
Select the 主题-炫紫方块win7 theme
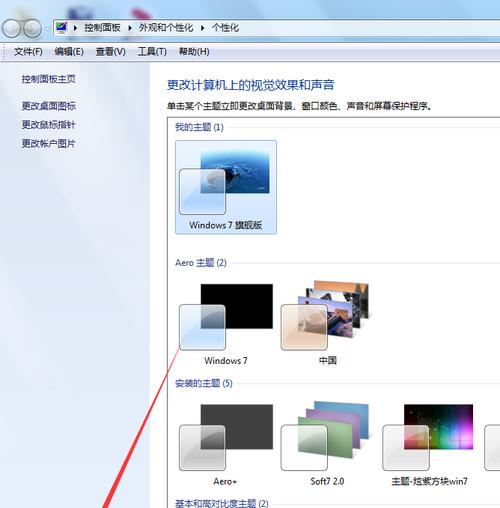pos(429,445)
